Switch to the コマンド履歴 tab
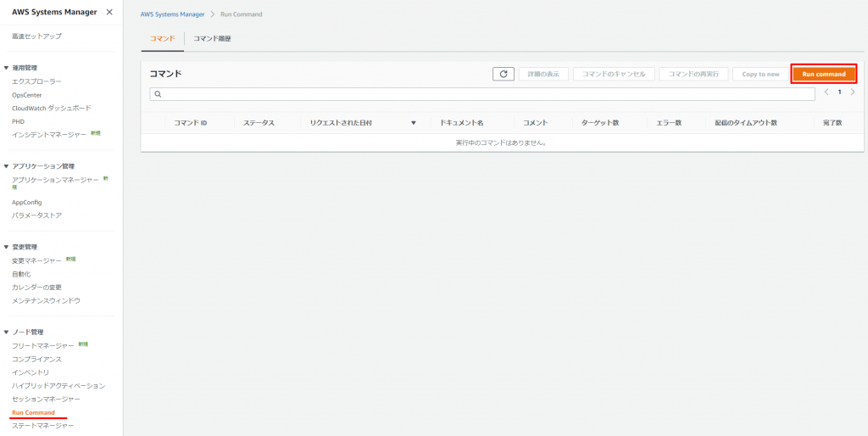 click(212, 39)
